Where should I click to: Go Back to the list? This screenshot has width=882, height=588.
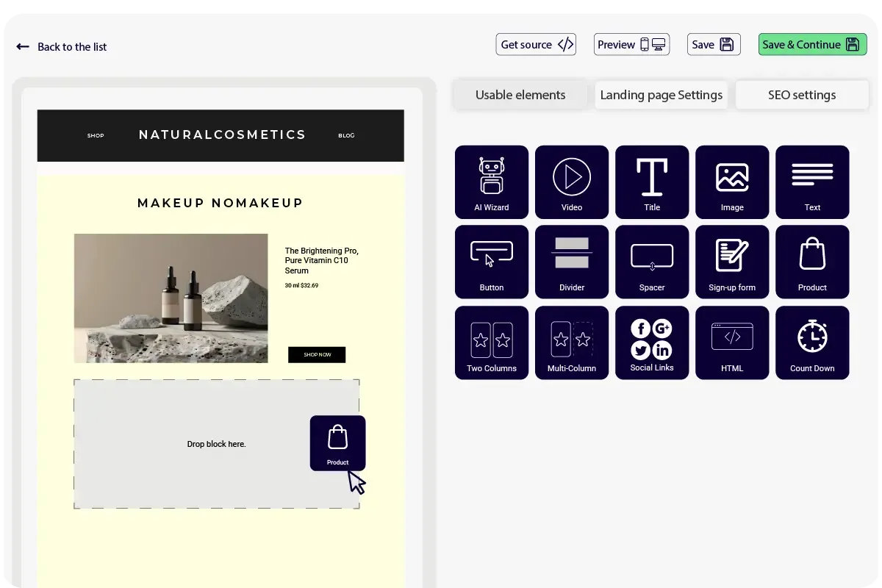pyautogui.click(x=72, y=47)
